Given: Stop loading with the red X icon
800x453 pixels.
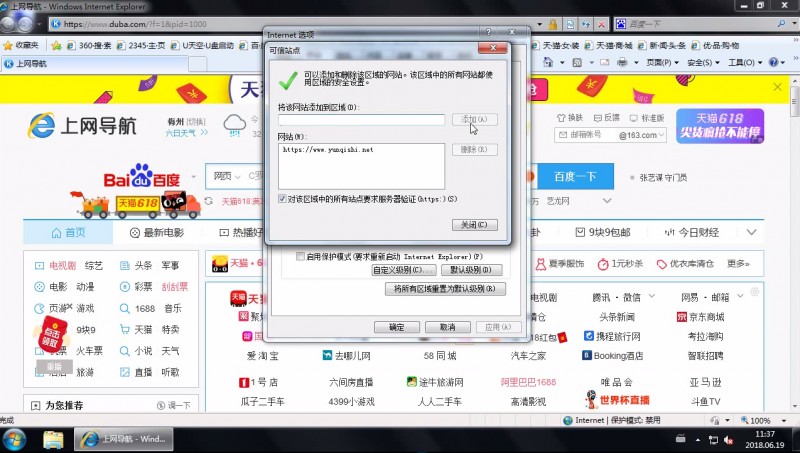Looking at the screenshot, I should [x=602, y=24].
